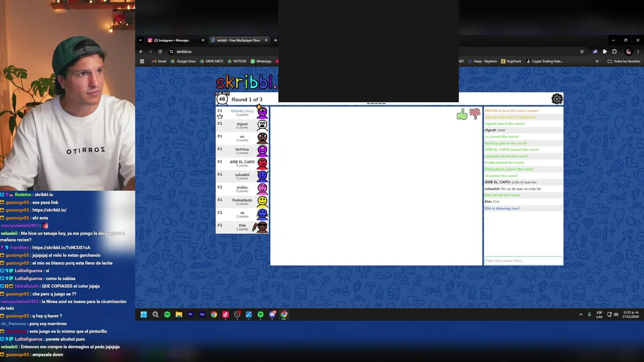Image resolution: width=644 pixels, height=362 pixels.
Task: Click elgoat's white avatar
Action: point(262,125)
